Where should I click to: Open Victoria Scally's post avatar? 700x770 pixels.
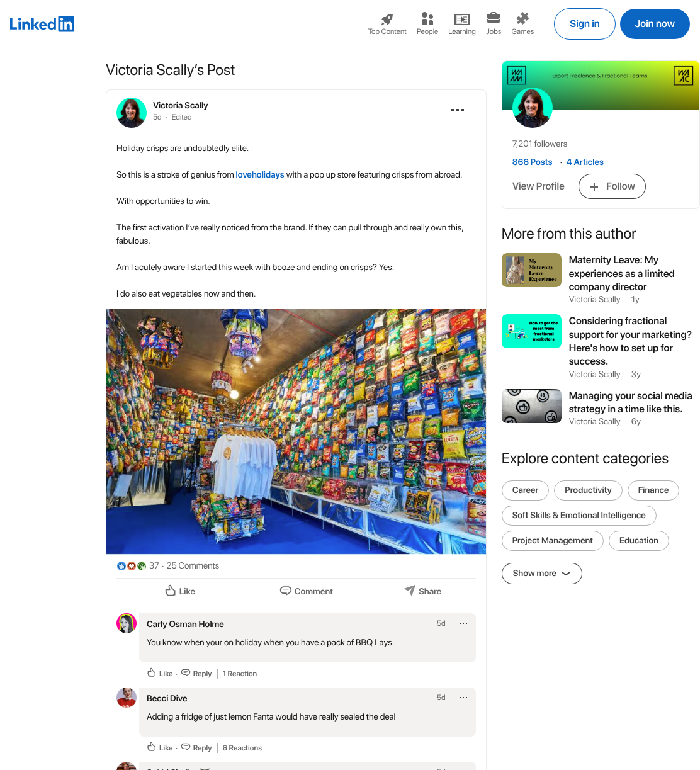pyautogui.click(x=132, y=113)
